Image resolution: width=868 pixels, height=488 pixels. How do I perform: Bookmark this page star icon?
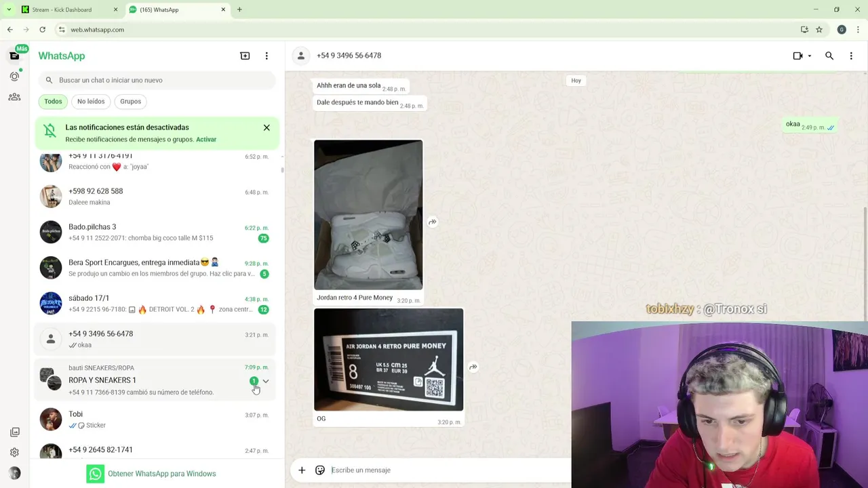pos(819,30)
